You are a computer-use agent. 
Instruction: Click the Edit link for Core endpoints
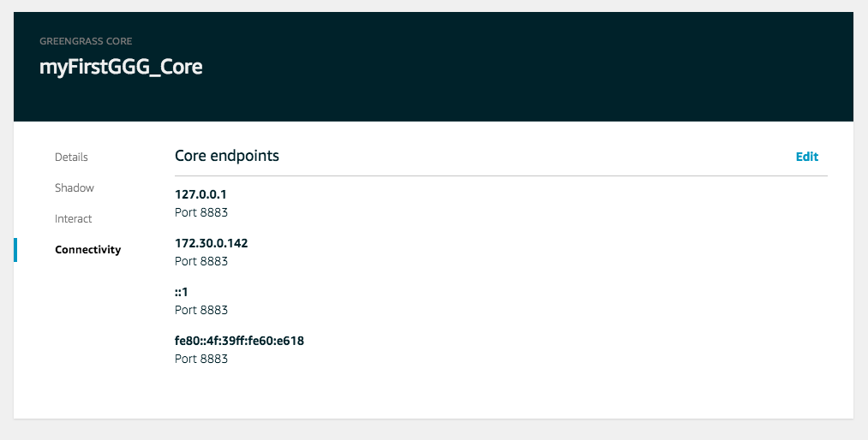click(806, 157)
